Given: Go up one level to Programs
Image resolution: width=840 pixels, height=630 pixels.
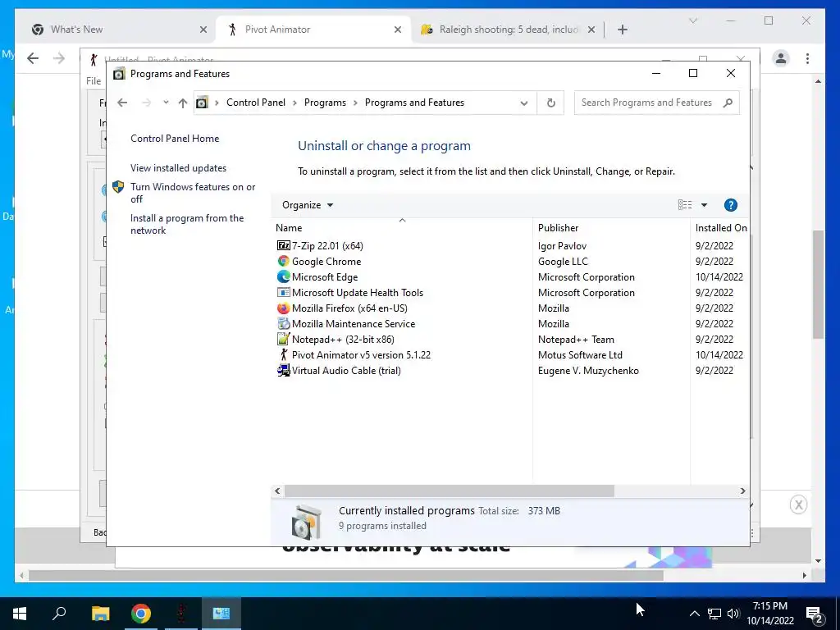Looking at the screenshot, I should click(x=183, y=103).
